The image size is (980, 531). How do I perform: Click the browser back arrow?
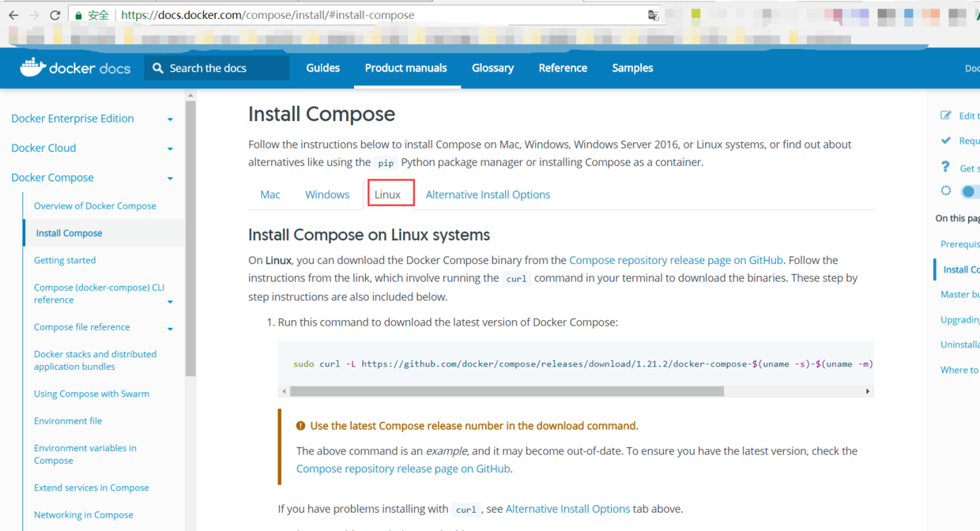[x=13, y=15]
